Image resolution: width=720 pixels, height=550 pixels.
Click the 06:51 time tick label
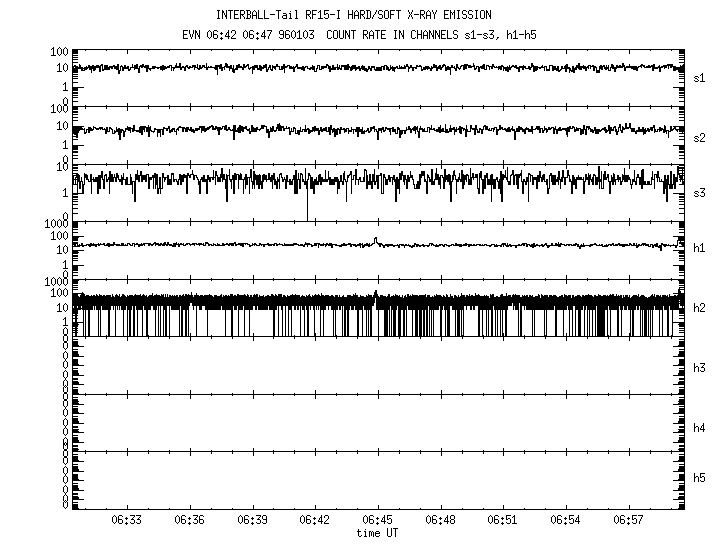[x=503, y=521]
